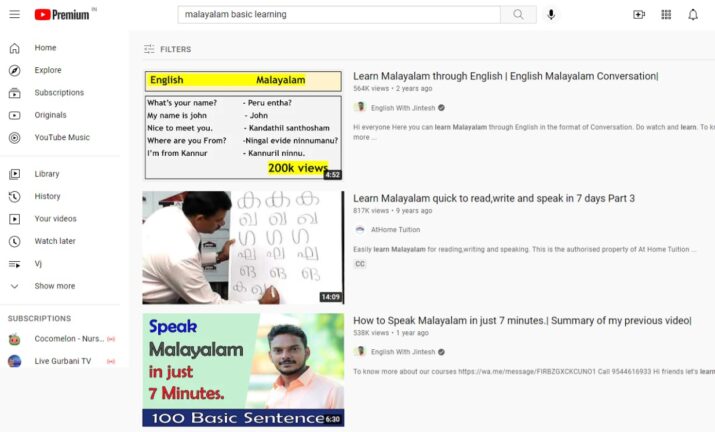Click Cocomelon channel avatar
Viewport: 715px width, 432px height.
pos(15,339)
